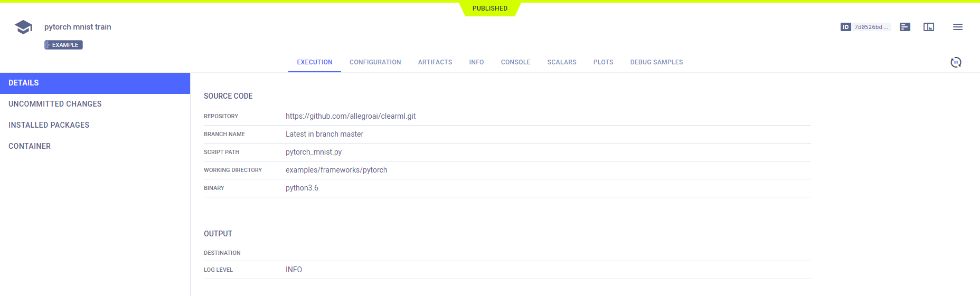Click the EXAMPLE tag badge
This screenshot has width=980, height=296.
point(63,45)
